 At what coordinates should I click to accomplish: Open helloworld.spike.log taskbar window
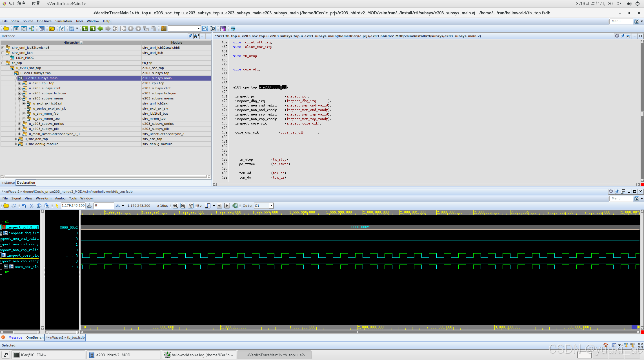199,355
